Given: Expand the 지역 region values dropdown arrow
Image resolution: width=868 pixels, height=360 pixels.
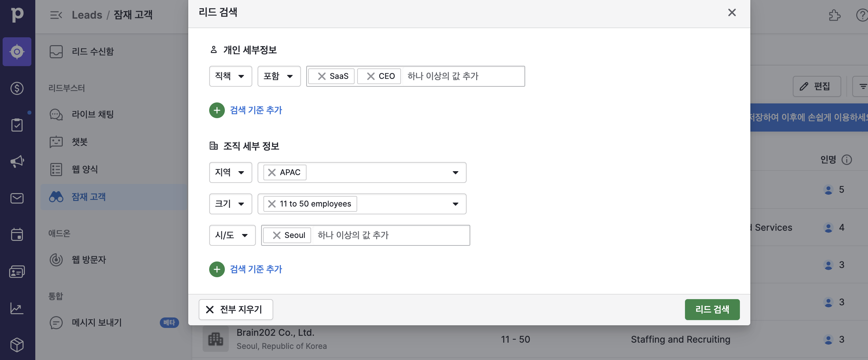Looking at the screenshot, I should click(455, 172).
